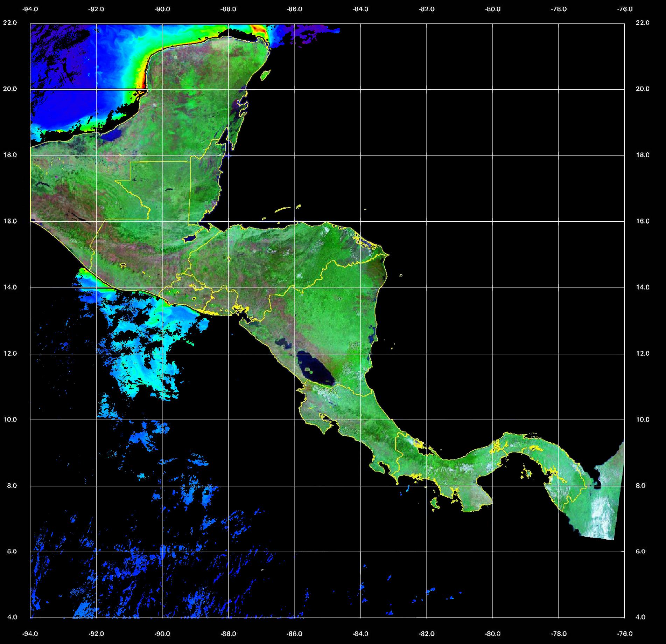The height and width of the screenshot is (644, 666).
Task: Click the top axis label -86.0
Action: pos(294,9)
